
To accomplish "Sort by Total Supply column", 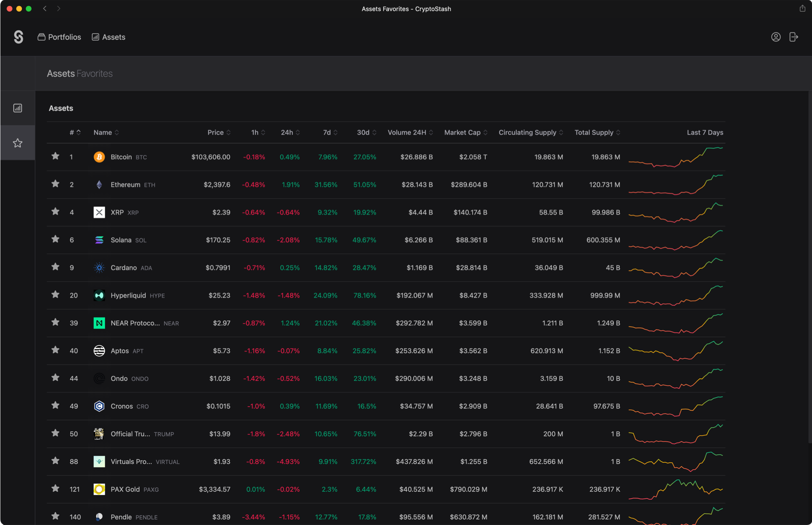I will pos(597,132).
